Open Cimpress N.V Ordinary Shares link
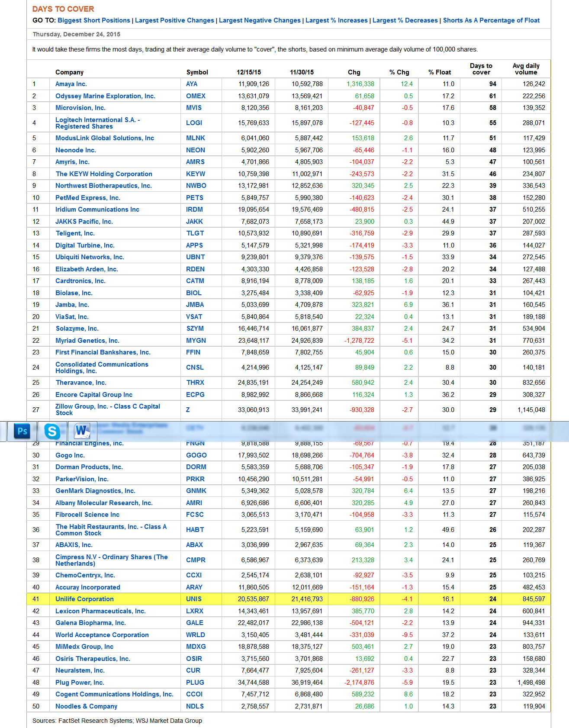569x728 pixels. [x=112, y=560]
